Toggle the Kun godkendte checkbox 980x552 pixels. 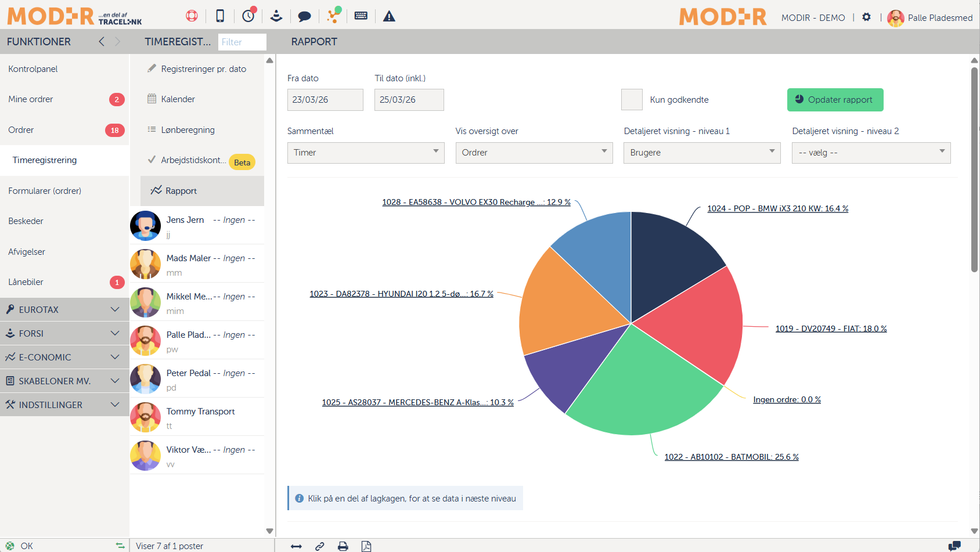(632, 100)
